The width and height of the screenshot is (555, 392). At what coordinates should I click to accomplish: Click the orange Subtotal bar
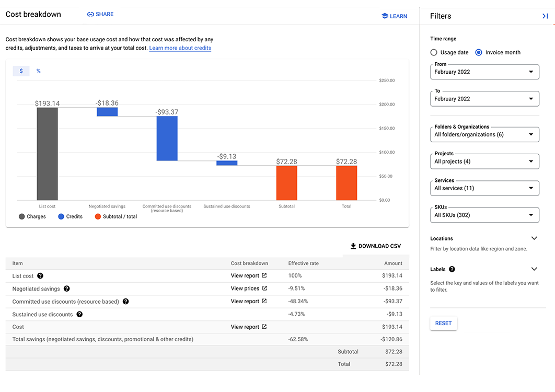[x=287, y=183]
